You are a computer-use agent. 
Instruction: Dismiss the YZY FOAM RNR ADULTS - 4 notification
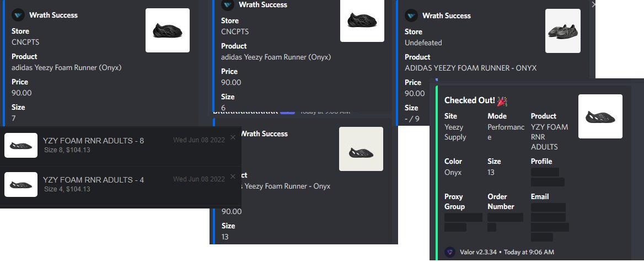coord(233,176)
